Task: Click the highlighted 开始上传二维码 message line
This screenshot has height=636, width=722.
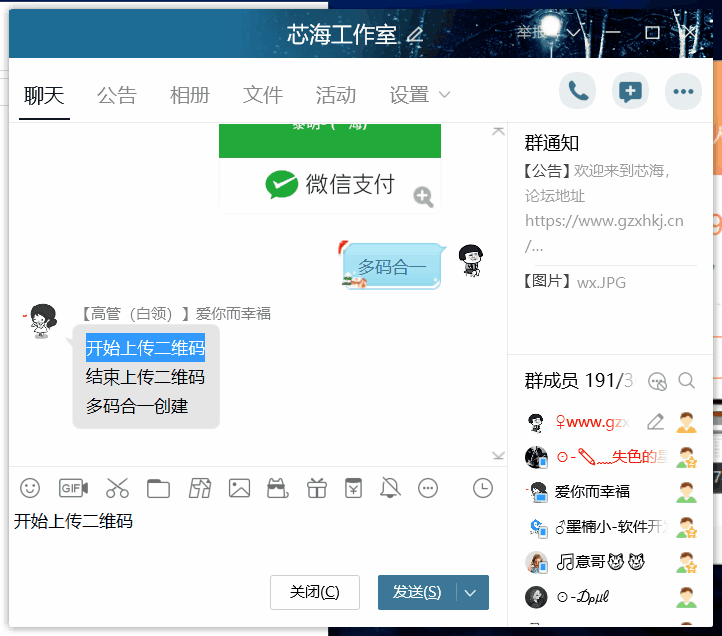Action: tap(146, 348)
